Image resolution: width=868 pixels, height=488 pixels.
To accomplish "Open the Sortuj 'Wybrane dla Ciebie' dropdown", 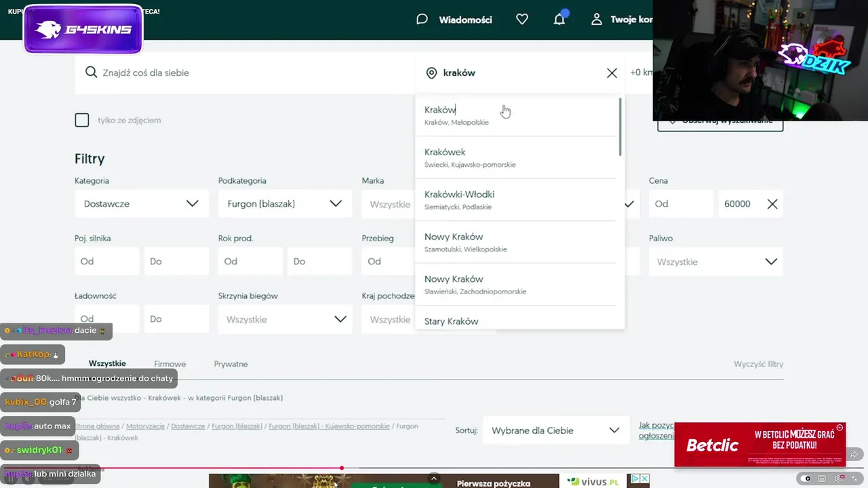I will coord(556,430).
